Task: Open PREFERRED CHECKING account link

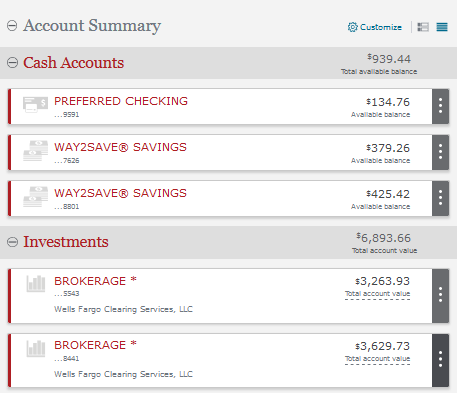Action: [121, 101]
